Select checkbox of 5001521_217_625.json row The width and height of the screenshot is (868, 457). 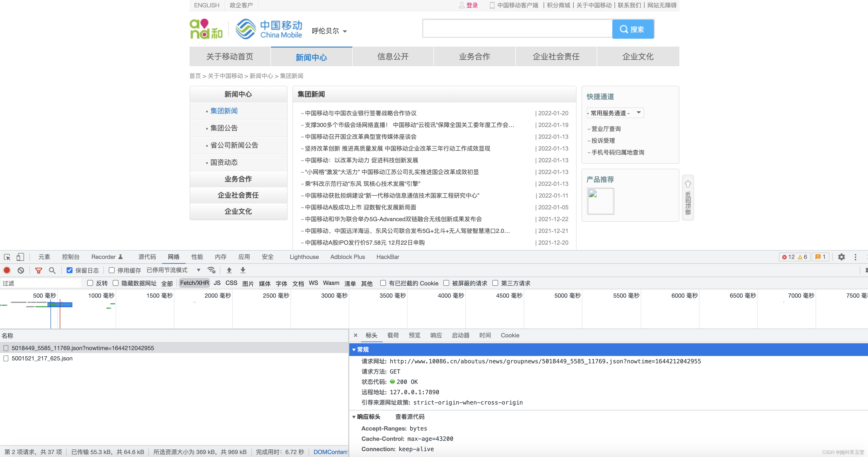click(x=6, y=358)
